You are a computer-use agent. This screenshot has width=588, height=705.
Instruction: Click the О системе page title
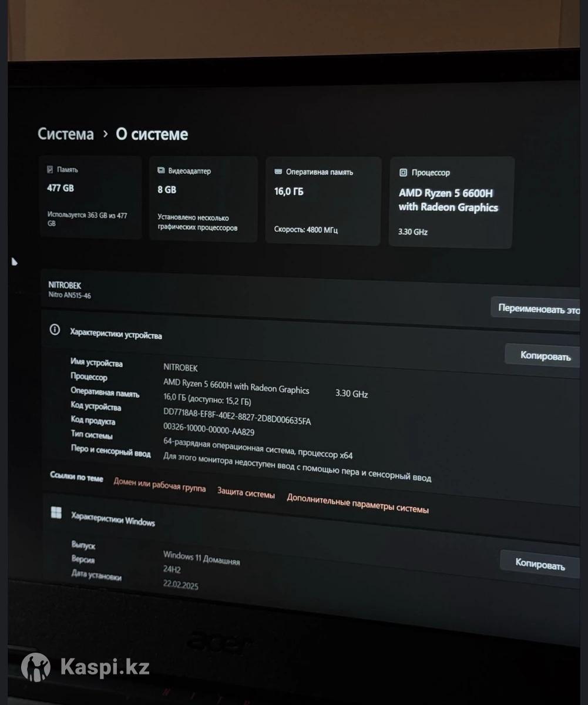pyautogui.click(x=152, y=135)
